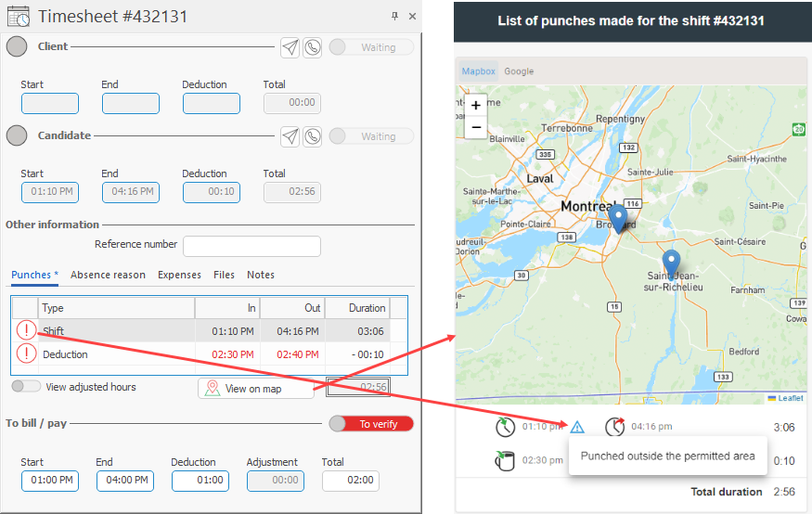This screenshot has height=514, width=812.
Task: Toggle the Candidate Waiting switch
Action: (x=370, y=136)
